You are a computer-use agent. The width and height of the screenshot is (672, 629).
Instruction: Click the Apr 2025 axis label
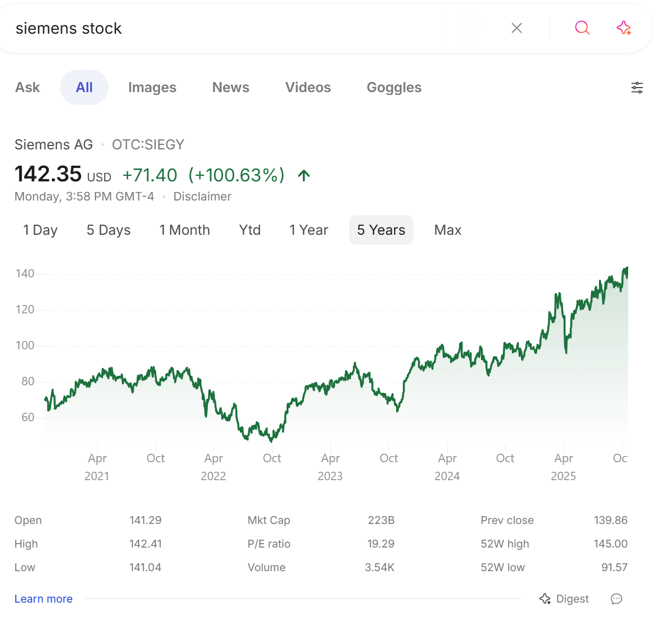point(563,467)
